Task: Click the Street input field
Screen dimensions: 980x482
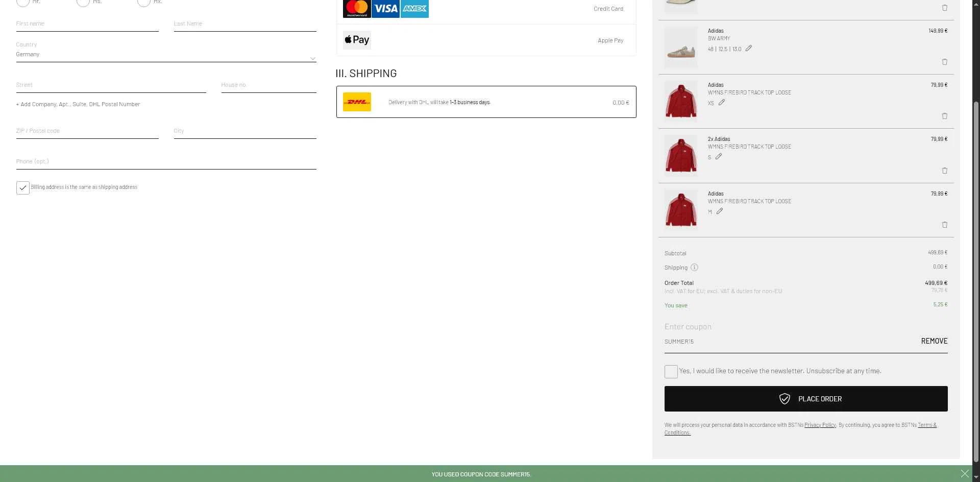Action: 111,85
